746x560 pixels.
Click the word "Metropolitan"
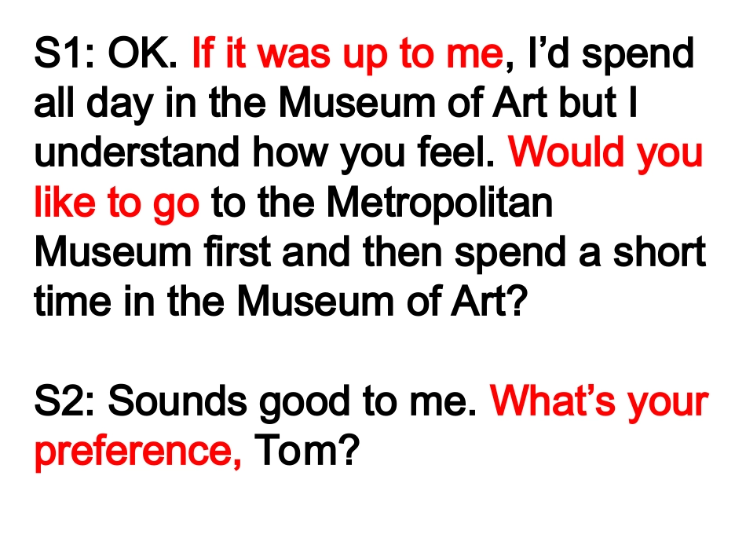click(x=440, y=203)
